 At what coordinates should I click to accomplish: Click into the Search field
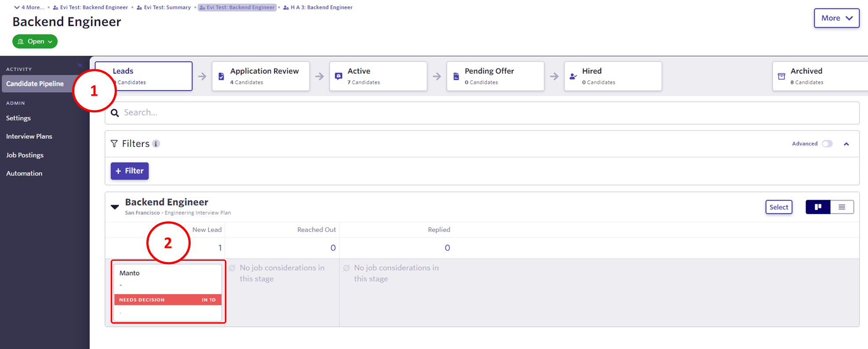483,113
